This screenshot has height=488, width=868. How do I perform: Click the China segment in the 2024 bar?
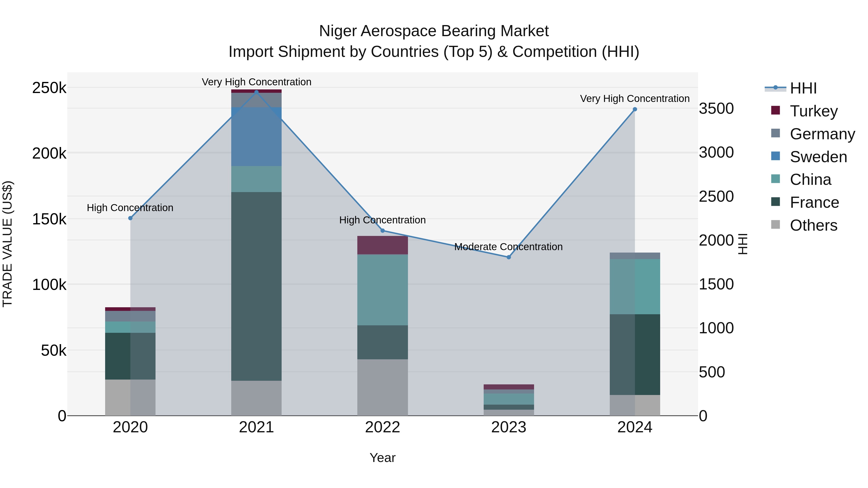635,287
